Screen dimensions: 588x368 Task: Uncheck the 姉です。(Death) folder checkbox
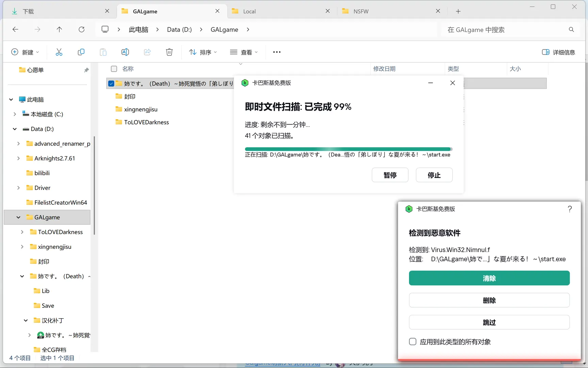111,83
